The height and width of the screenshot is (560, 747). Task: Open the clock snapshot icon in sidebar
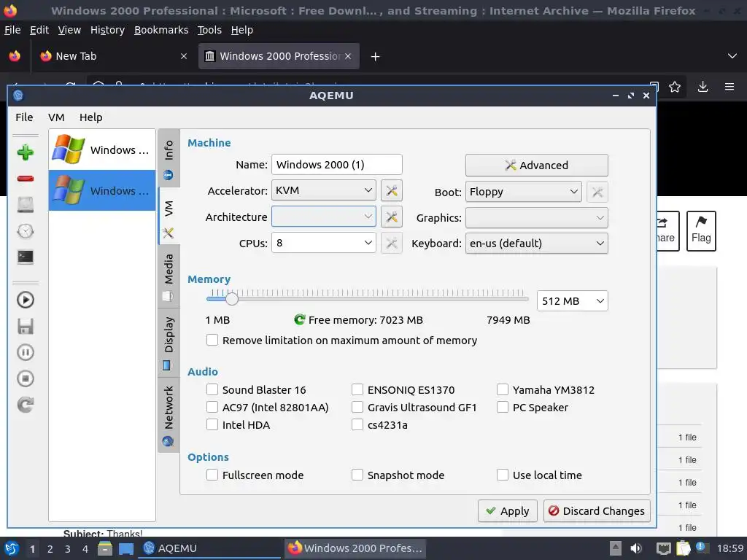pyautogui.click(x=26, y=231)
